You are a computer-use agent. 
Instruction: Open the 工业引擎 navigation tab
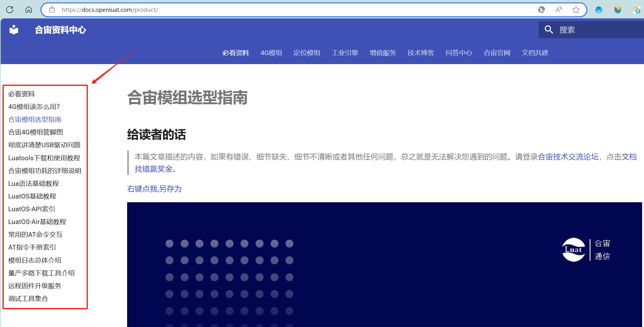[x=345, y=53]
